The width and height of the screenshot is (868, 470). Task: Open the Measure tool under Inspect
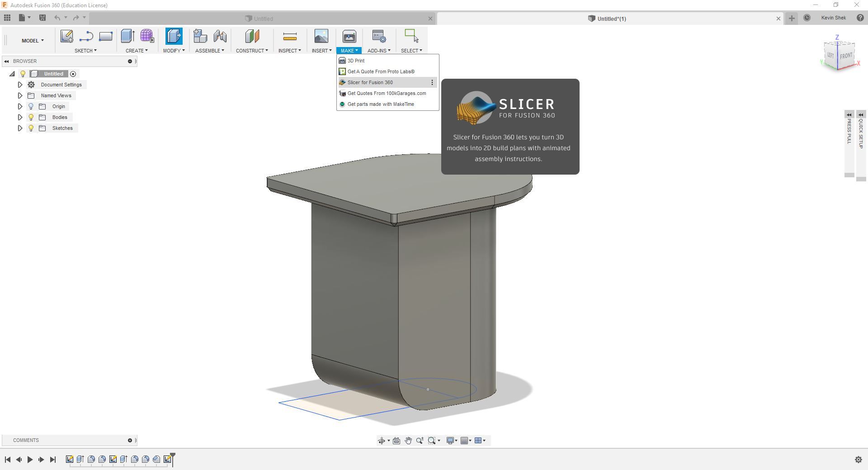pyautogui.click(x=289, y=36)
